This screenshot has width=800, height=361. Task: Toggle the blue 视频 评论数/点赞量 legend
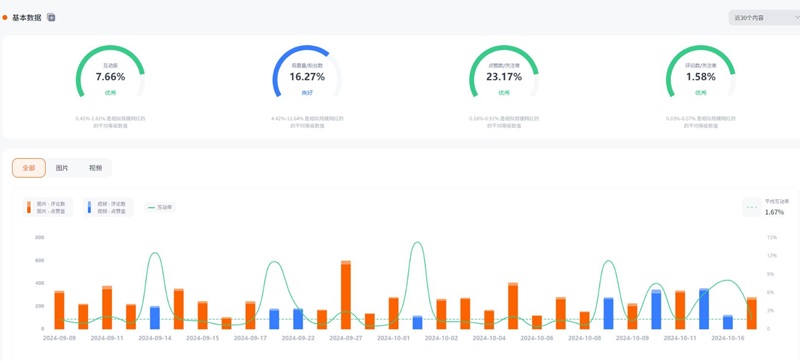pos(108,207)
